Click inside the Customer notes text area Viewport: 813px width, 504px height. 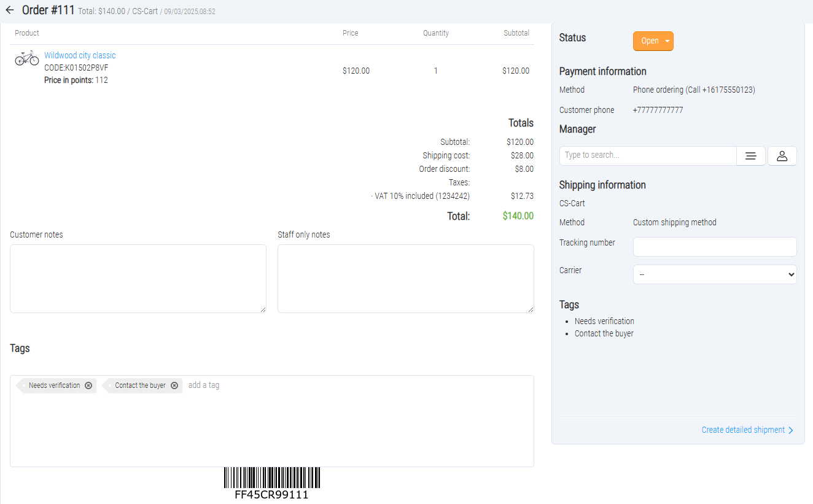point(138,278)
